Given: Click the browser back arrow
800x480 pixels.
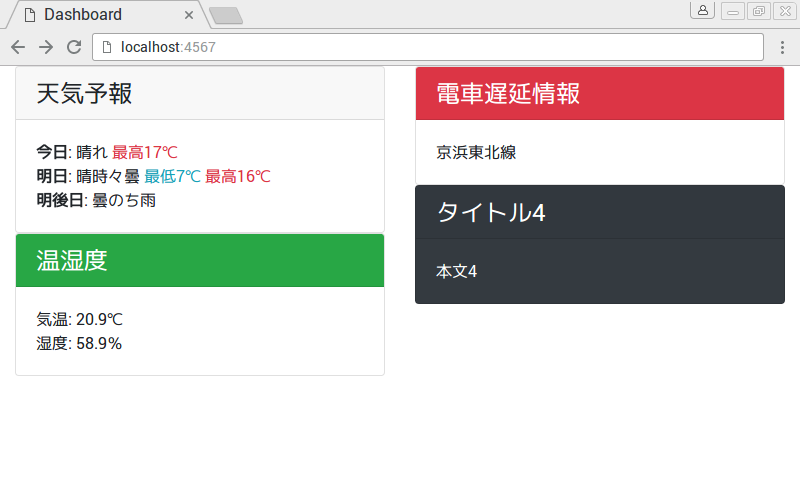Looking at the screenshot, I should click(x=18, y=47).
